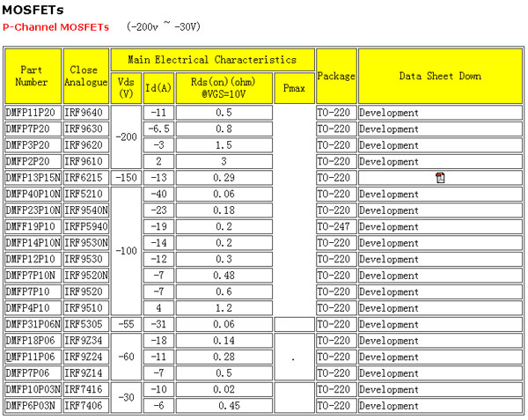Select part number DMFP23P10N

coord(33,210)
